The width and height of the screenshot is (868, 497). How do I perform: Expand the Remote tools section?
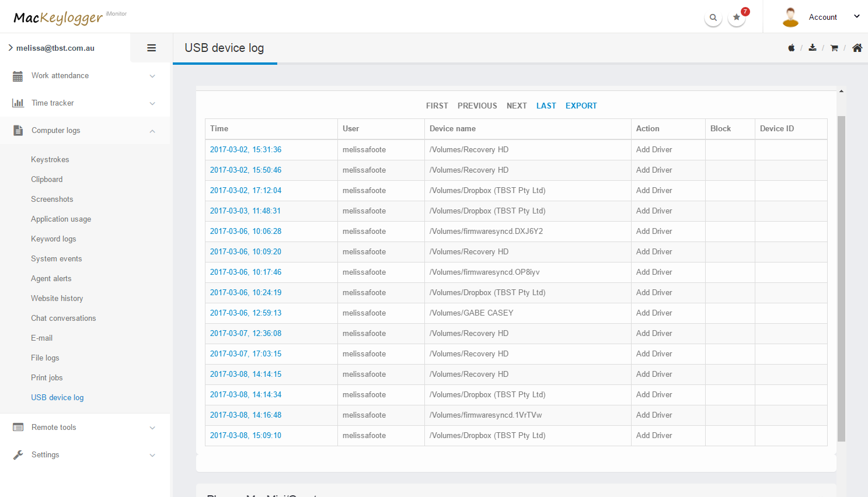click(85, 428)
